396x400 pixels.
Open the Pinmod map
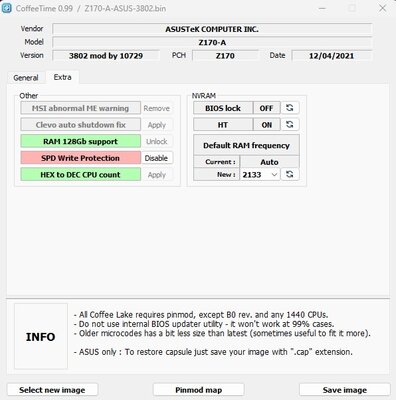(x=199, y=390)
